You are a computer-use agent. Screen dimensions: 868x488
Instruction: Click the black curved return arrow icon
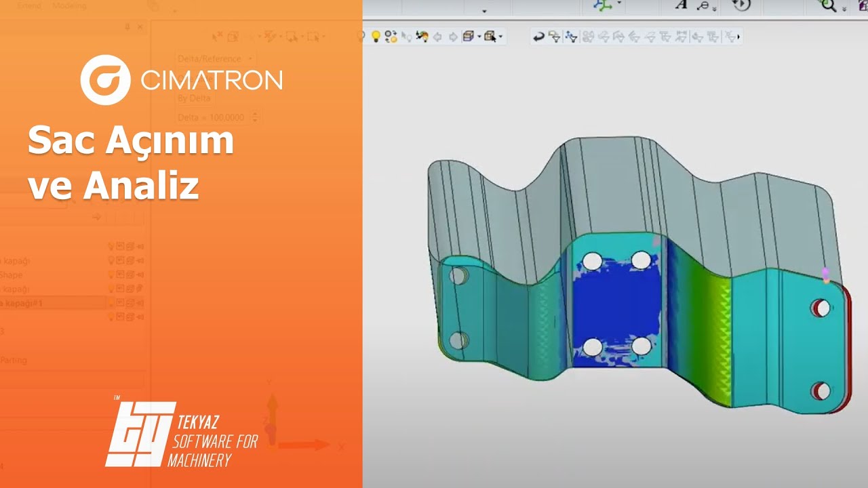[x=539, y=37]
